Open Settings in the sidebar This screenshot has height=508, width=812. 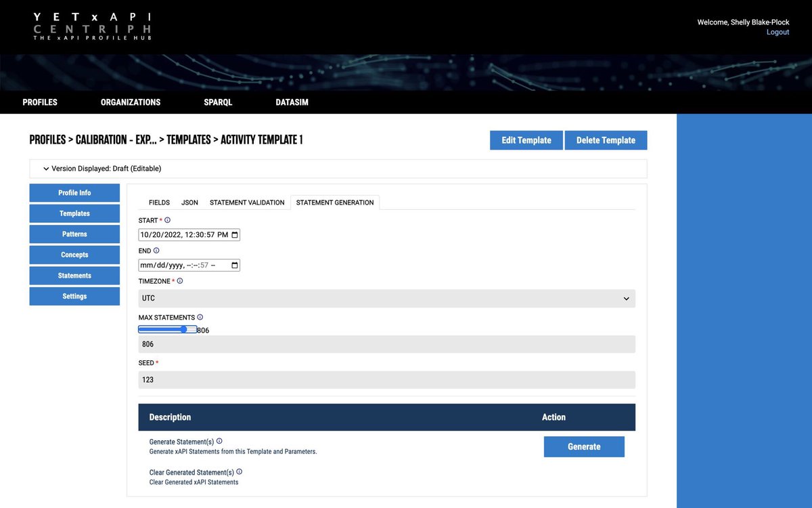[x=74, y=296]
